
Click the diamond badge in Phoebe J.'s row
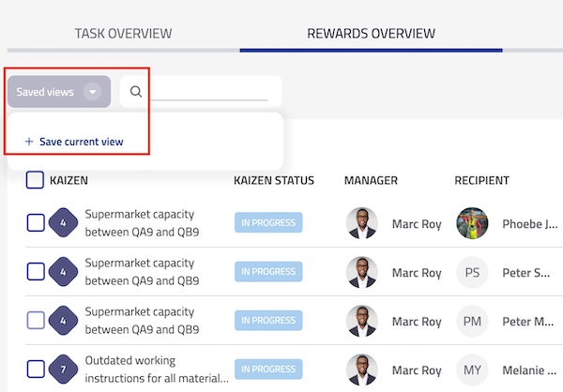click(x=63, y=223)
